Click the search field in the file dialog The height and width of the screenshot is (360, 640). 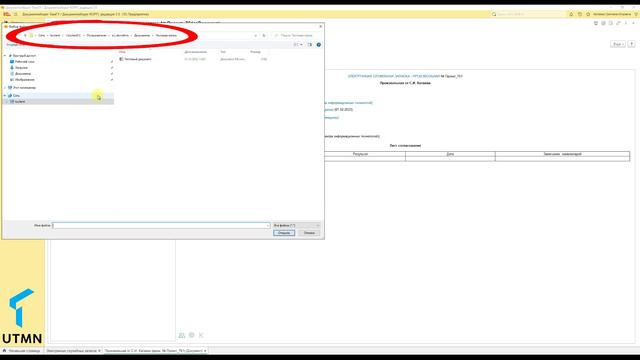click(297, 36)
